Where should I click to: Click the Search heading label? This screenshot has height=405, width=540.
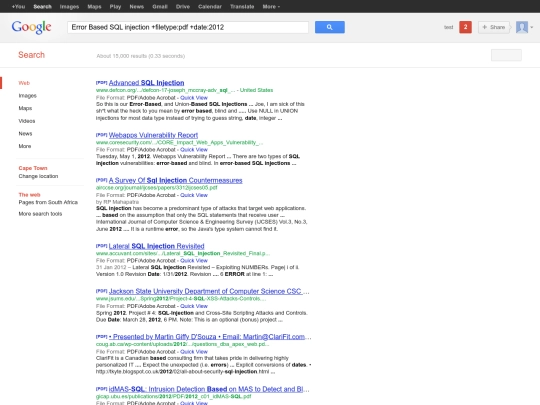pyautogui.click(x=31, y=55)
